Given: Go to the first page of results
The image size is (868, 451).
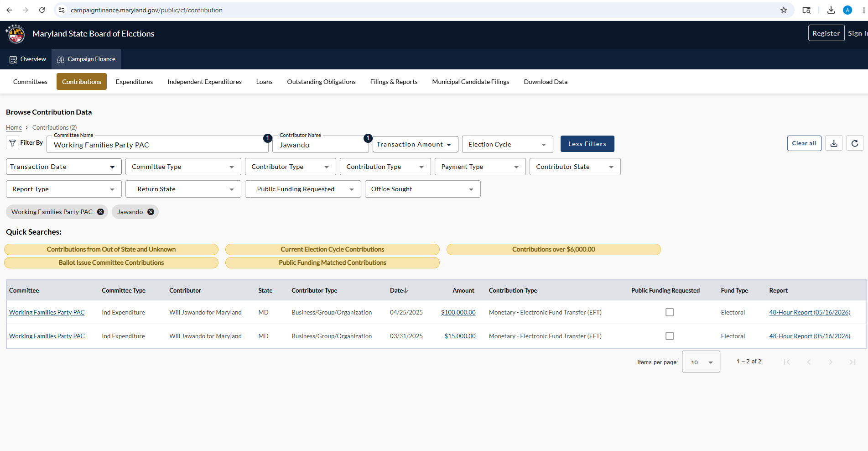Looking at the screenshot, I should tap(787, 362).
